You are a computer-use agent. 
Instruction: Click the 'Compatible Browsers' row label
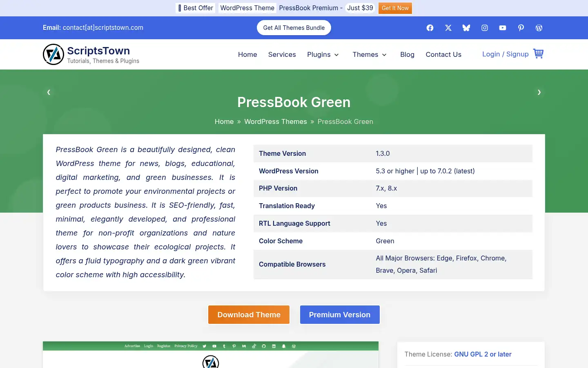pos(292,264)
